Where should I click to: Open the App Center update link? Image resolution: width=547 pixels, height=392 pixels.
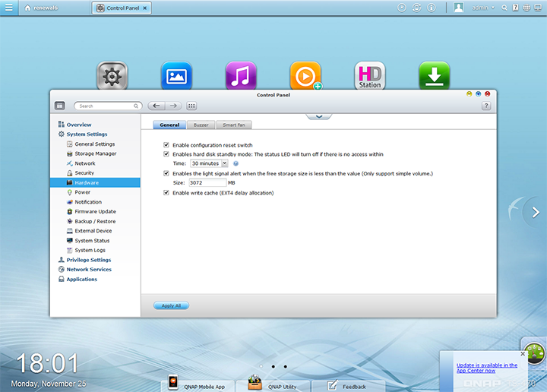[x=486, y=368]
